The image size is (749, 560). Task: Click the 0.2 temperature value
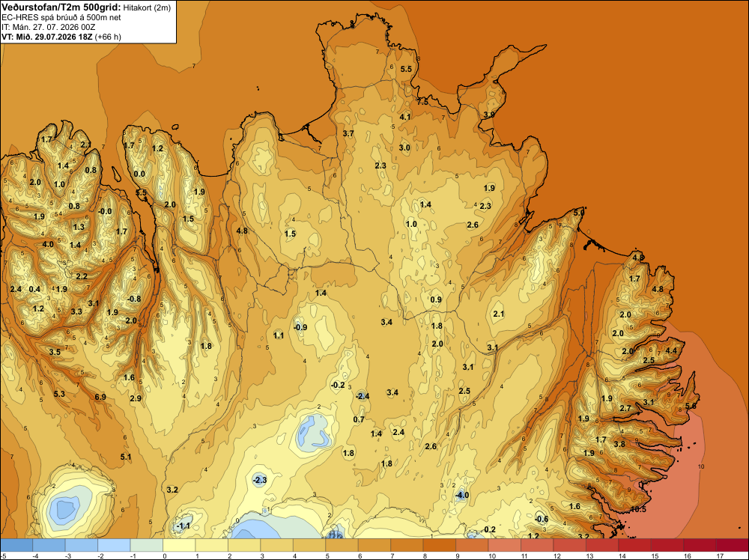(490, 529)
